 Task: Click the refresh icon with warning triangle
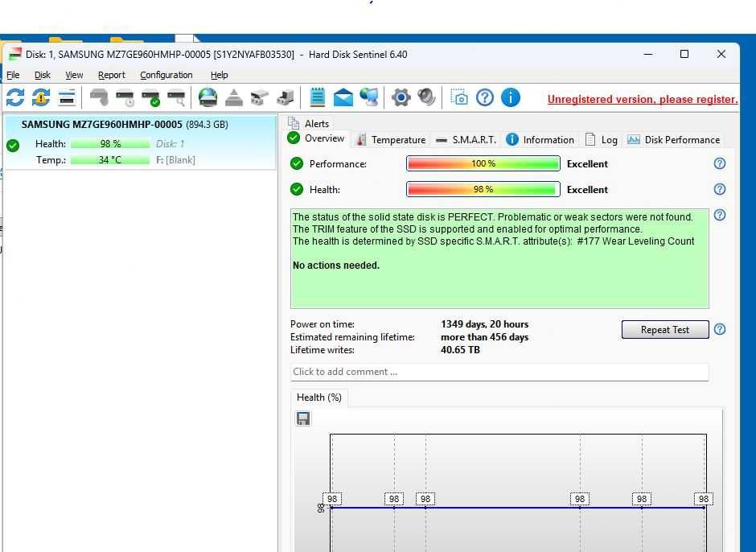tap(41, 97)
